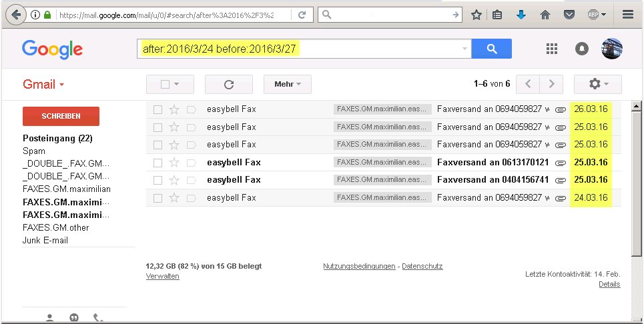Open Adblock Plus ABP icon
This screenshot has width=644, height=324.
coord(593,15)
